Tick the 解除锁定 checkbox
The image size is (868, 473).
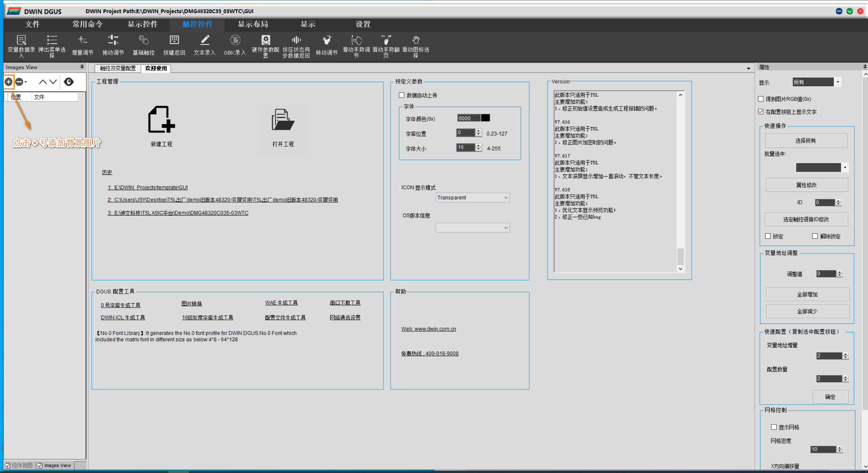point(815,236)
